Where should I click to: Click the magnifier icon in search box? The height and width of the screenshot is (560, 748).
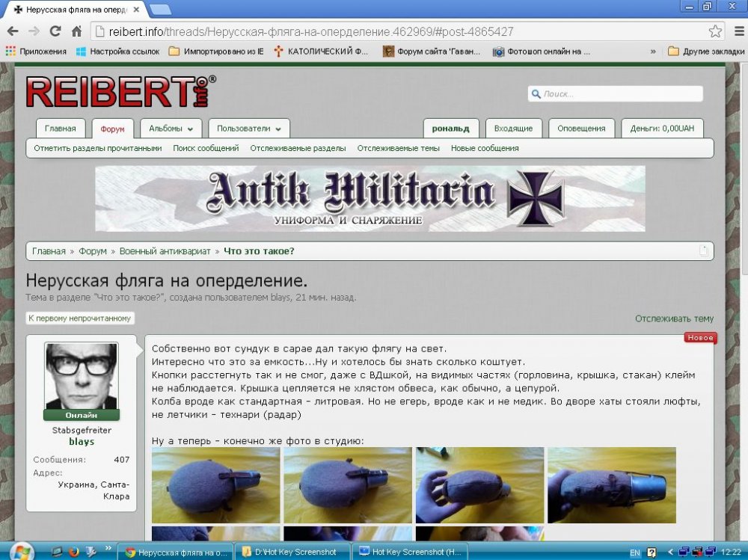pos(536,94)
